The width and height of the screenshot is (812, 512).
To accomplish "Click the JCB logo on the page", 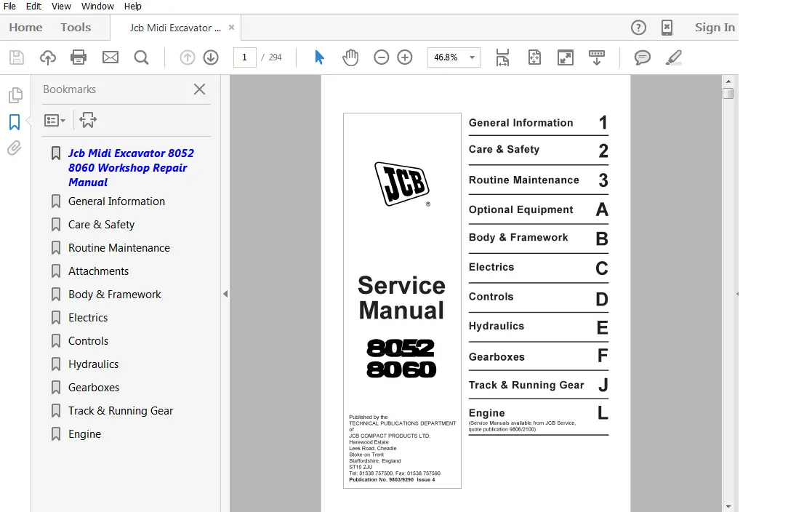I will [402, 183].
